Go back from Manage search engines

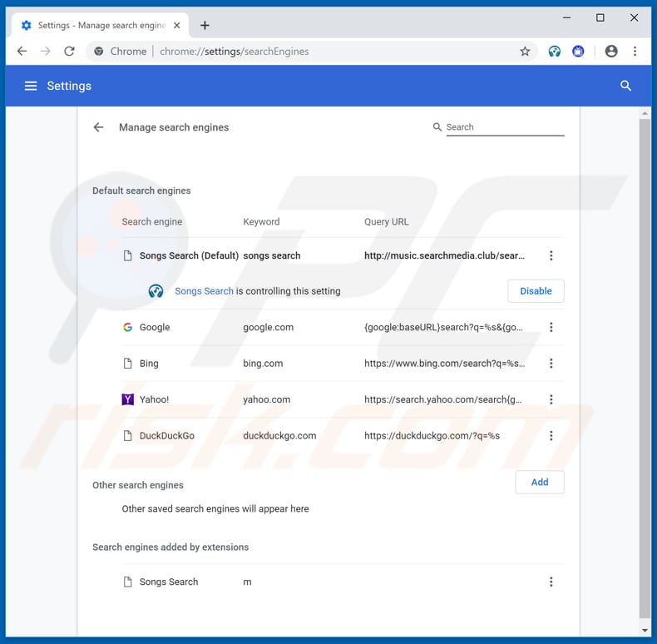coord(98,127)
